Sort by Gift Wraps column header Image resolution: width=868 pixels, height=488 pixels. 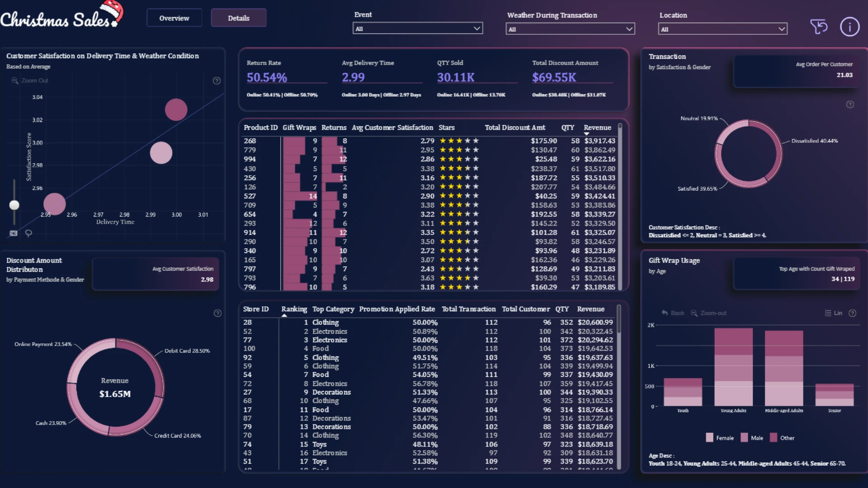[299, 128]
